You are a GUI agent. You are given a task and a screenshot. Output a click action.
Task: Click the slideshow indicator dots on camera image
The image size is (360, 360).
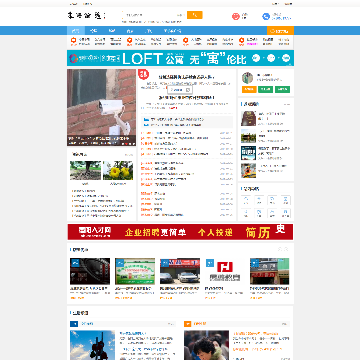128,143
